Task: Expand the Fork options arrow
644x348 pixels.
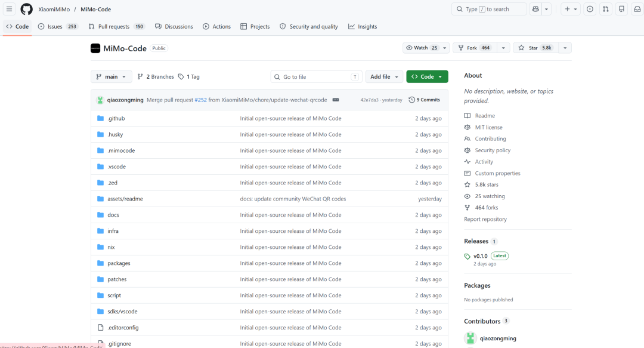Action: [x=503, y=48]
